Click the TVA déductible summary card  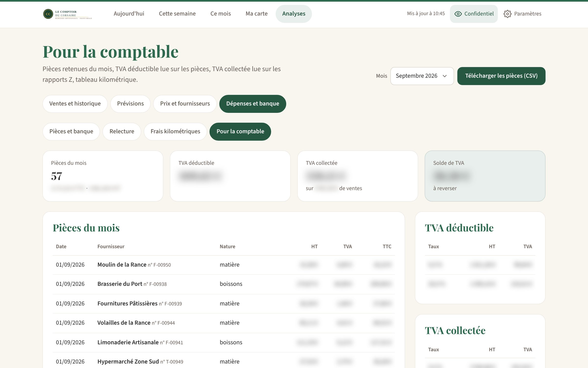click(x=230, y=176)
